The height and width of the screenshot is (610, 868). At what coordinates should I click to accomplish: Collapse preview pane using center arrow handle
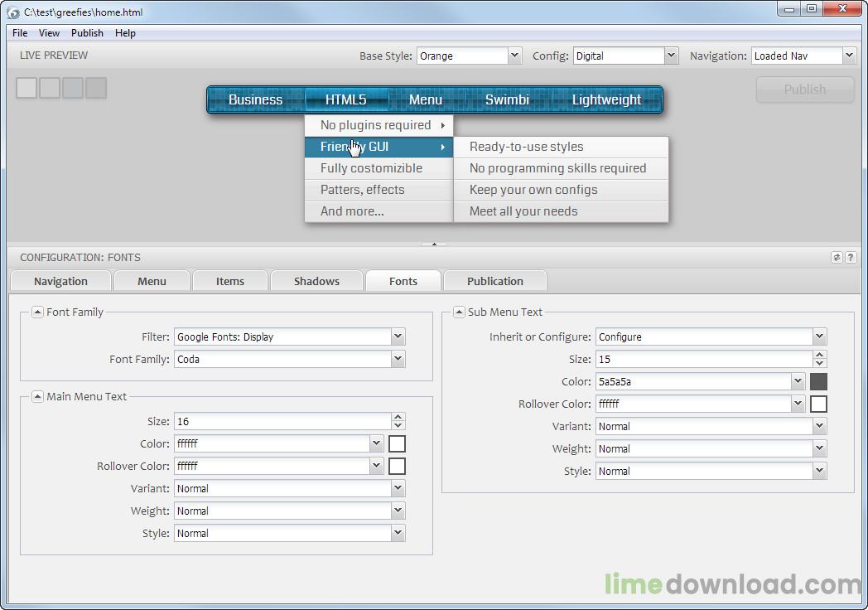point(434,244)
